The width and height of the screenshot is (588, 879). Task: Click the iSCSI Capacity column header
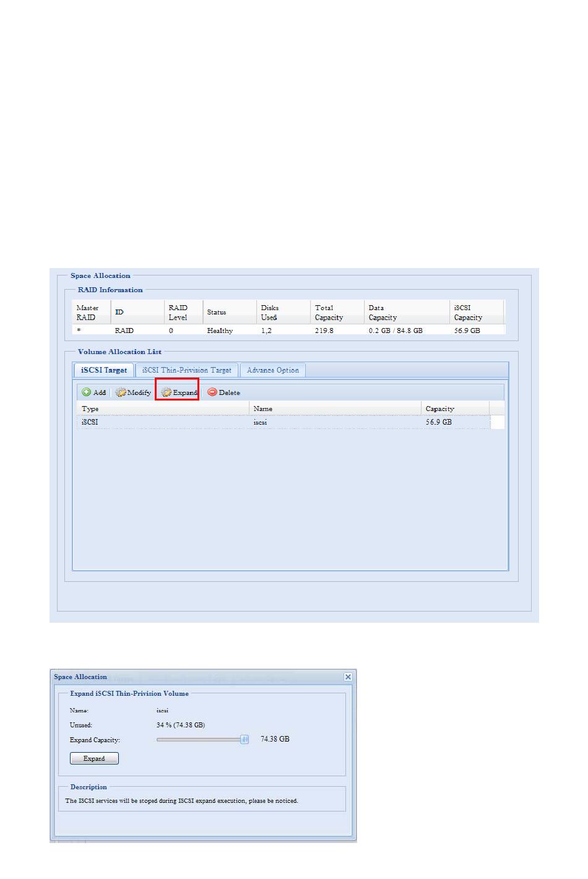click(x=477, y=313)
